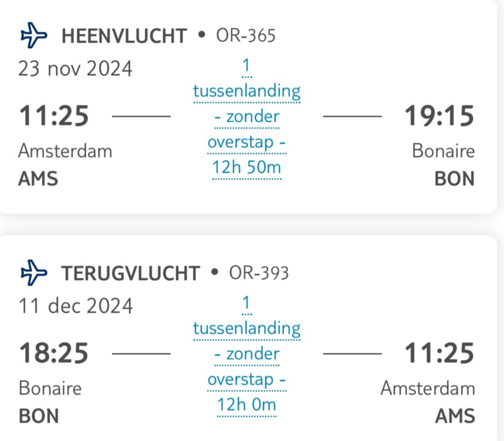The width and height of the screenshot is (504, 441).
Task: Click the 18:25 departure time
Action: [54, 354]
